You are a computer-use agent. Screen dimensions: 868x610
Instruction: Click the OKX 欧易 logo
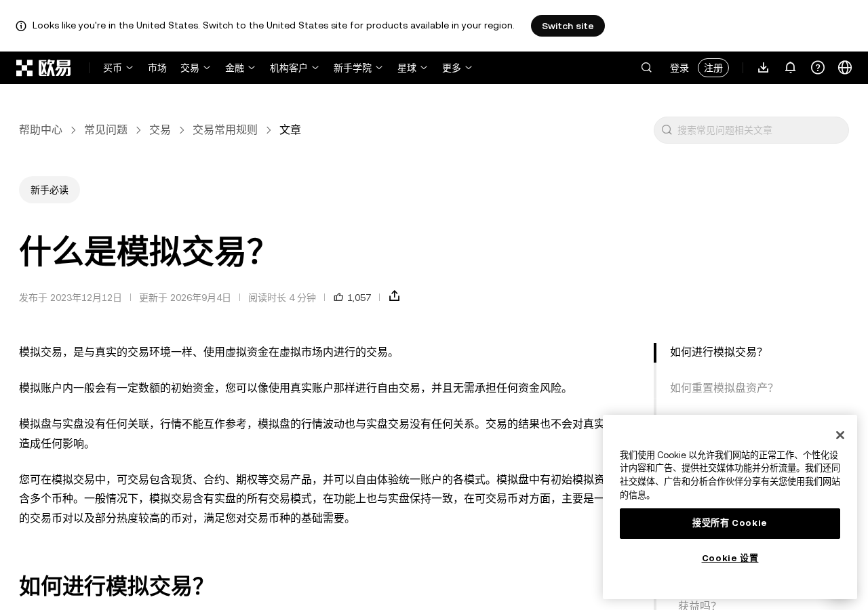(x=43, y=68)
